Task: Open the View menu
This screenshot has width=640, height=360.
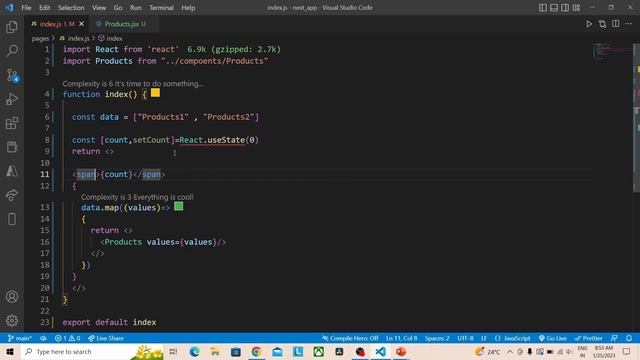Action: tap(99, 8)
